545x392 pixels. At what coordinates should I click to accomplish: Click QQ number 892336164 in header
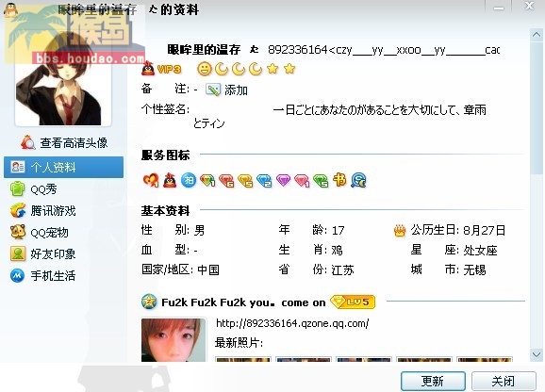click(298, 50)
